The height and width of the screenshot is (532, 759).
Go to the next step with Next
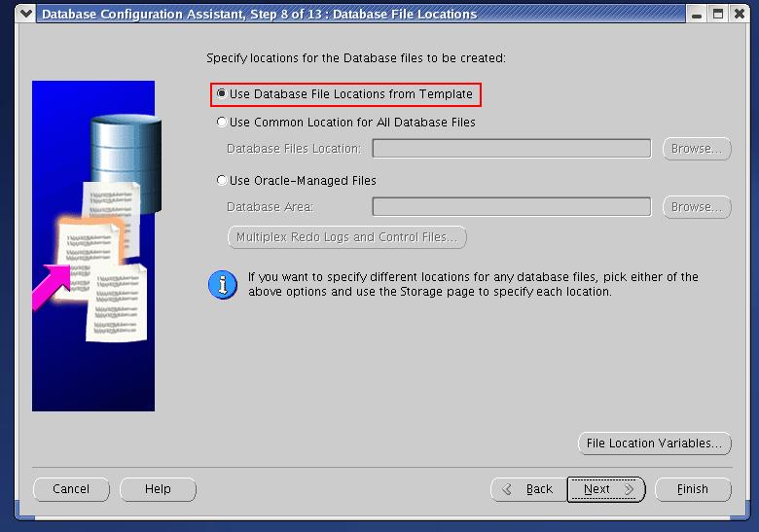pyautogui.click(x=606, y=489)
